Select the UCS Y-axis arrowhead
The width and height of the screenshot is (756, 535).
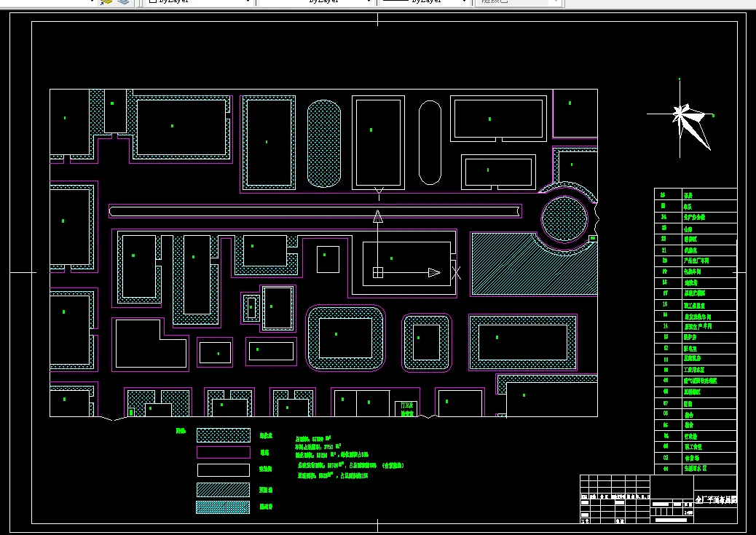(378, 216)
